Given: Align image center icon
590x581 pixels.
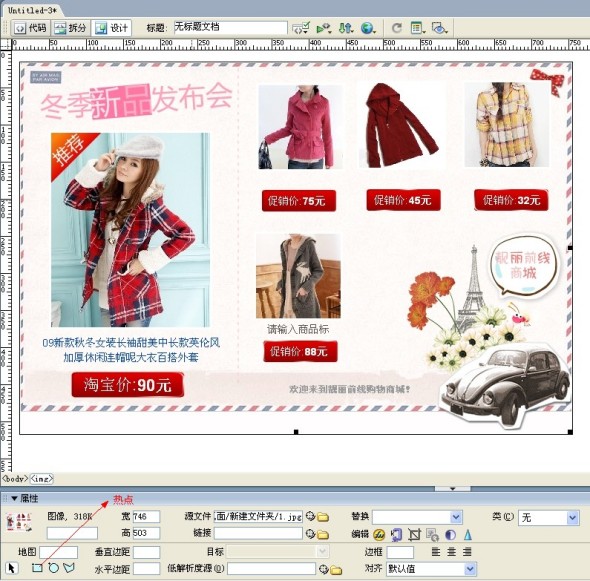Looking at the screenshot, I should (452, 552).
